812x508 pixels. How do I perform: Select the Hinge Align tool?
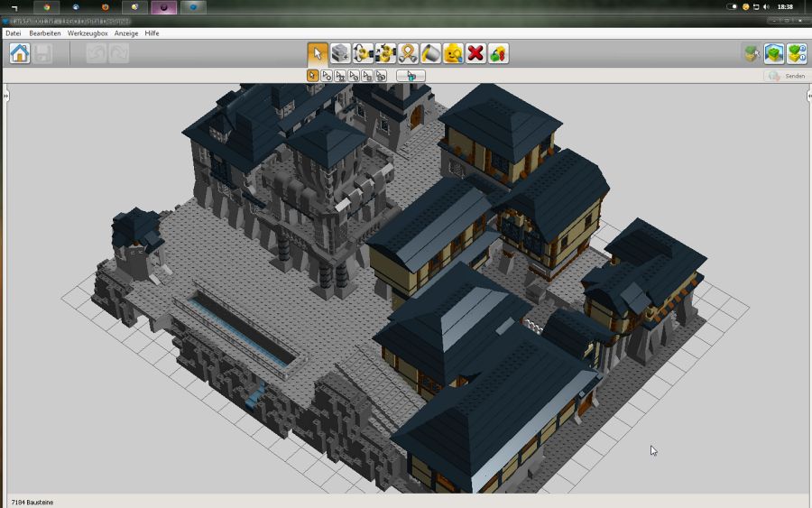click(x=386, y=53)
